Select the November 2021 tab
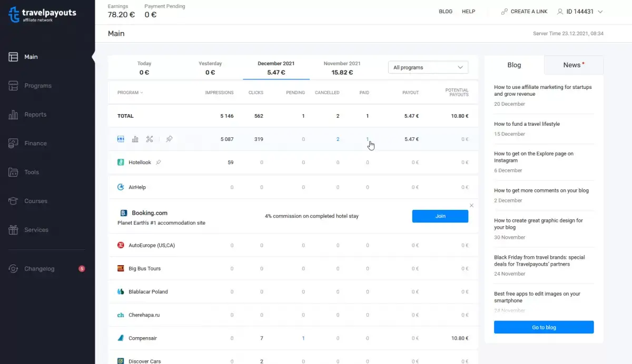 342,68
